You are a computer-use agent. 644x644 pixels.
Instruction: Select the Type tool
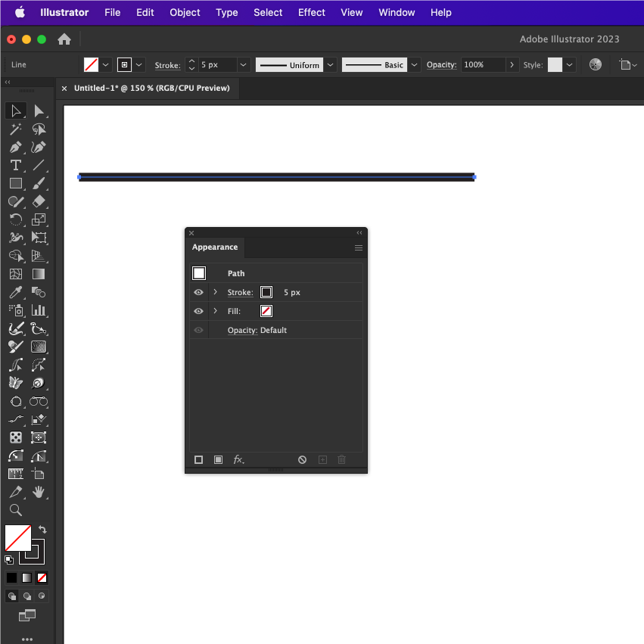[16, 165]
